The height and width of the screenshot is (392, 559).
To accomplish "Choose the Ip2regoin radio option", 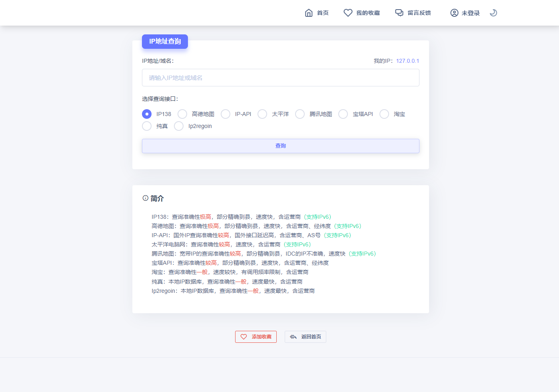I will [179, 126].
